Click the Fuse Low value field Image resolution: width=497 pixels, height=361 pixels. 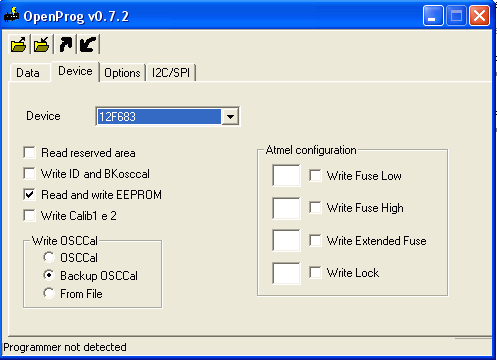pyautogui.click(x=286, y=175)
